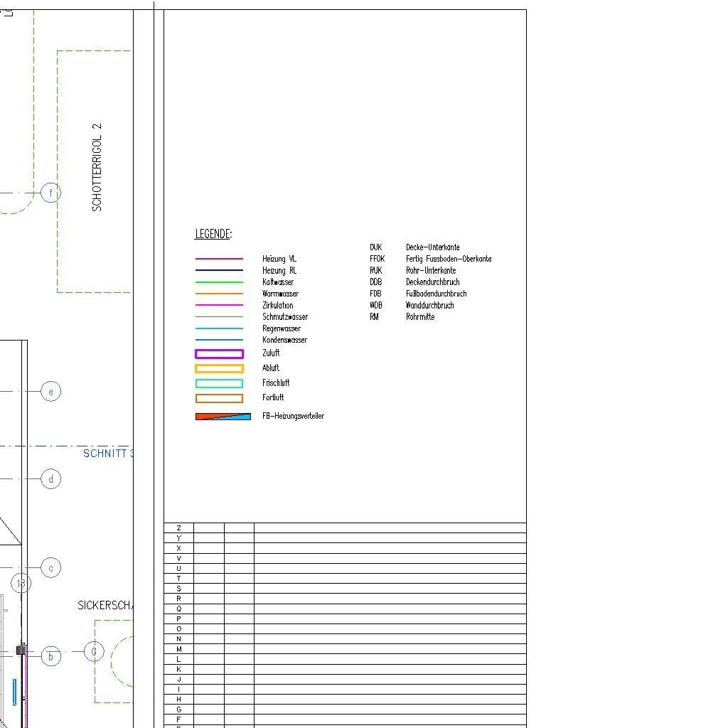
Task: Click the LEGENDE heading text
Action: click(x=213, y=234)
